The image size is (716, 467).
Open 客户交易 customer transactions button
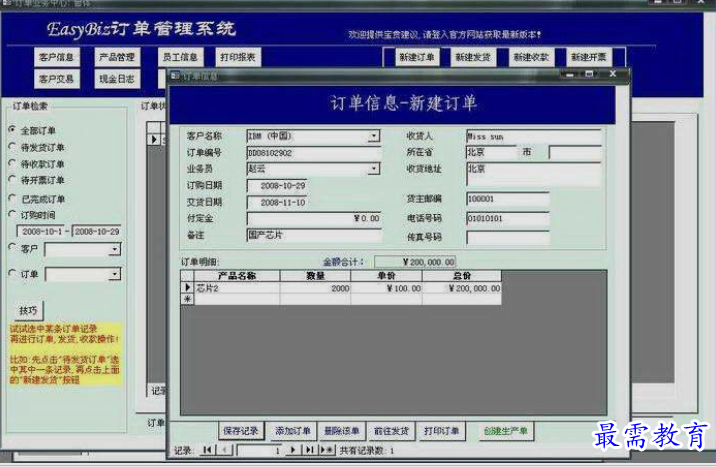pos(57,79)
